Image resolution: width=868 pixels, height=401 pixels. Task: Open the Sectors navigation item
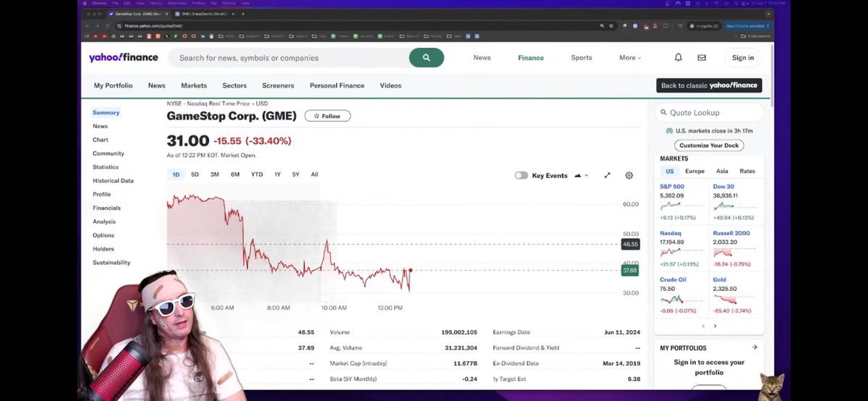234,85
